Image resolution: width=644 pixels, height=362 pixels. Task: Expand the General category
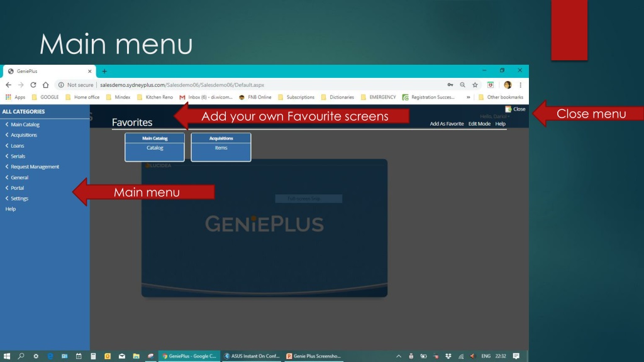17,178
